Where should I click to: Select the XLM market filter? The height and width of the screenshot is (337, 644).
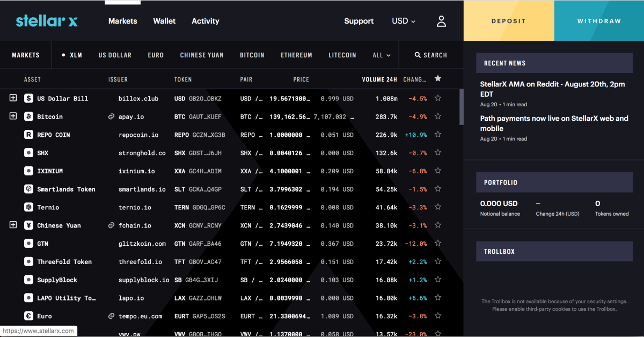point(72,55)
